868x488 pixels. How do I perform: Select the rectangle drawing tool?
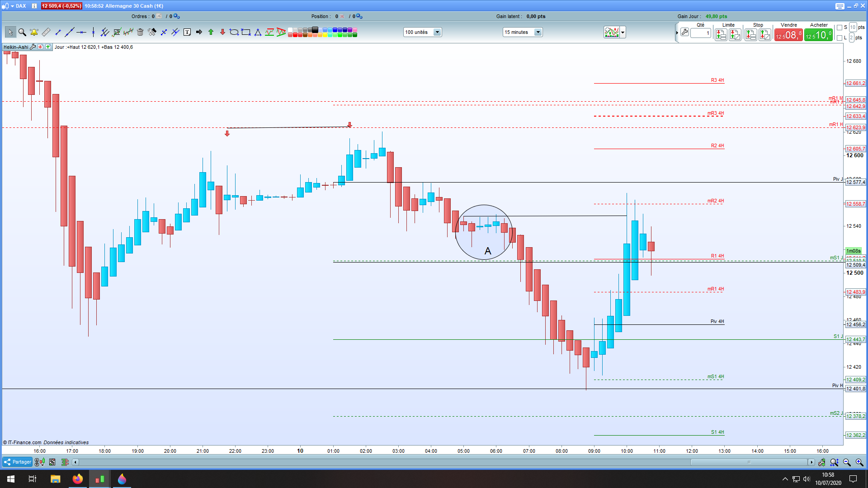pos(246,32)
